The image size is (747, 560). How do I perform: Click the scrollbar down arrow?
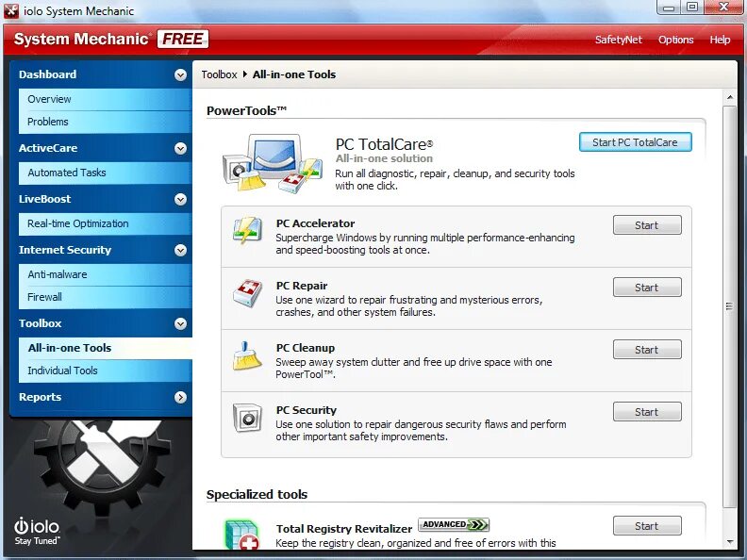[729, 542]
